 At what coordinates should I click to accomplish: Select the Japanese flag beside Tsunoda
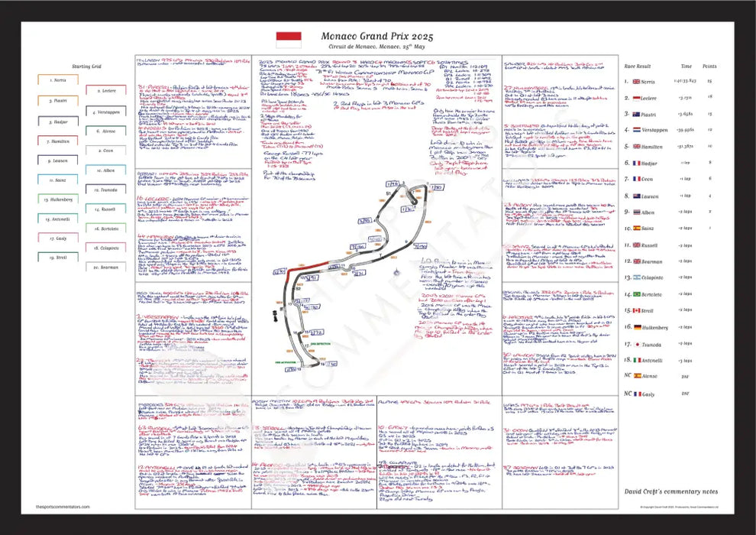635,344
